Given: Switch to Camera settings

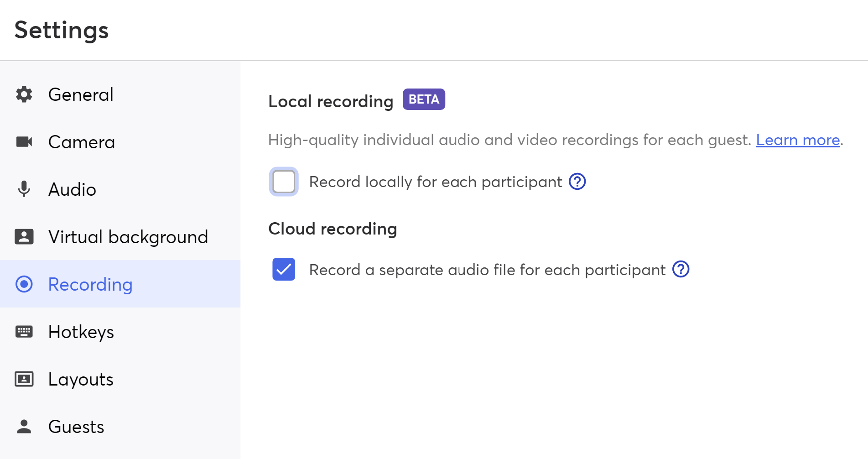Looking at the screenshot, I should (x=120, y=142).
